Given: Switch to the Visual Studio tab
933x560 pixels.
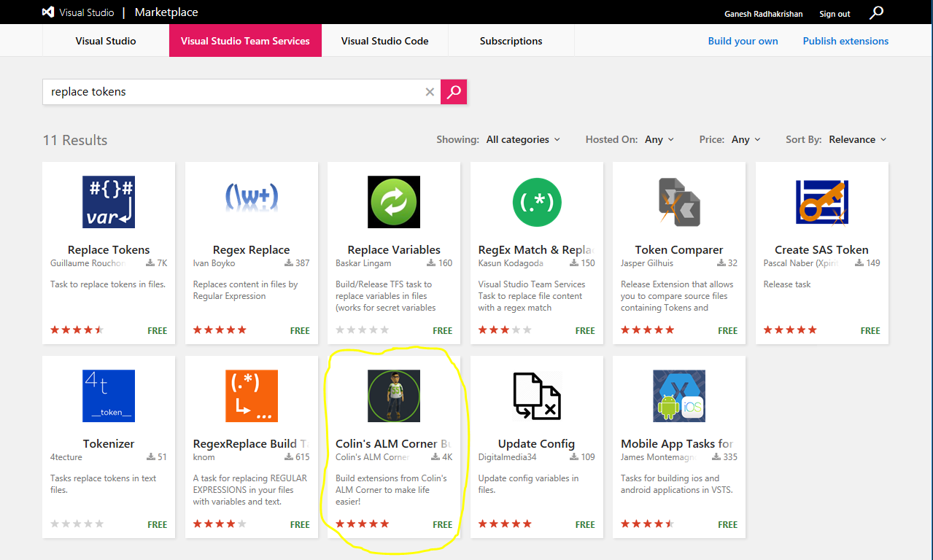Looking at the screenshot, I should coord(106,41).
